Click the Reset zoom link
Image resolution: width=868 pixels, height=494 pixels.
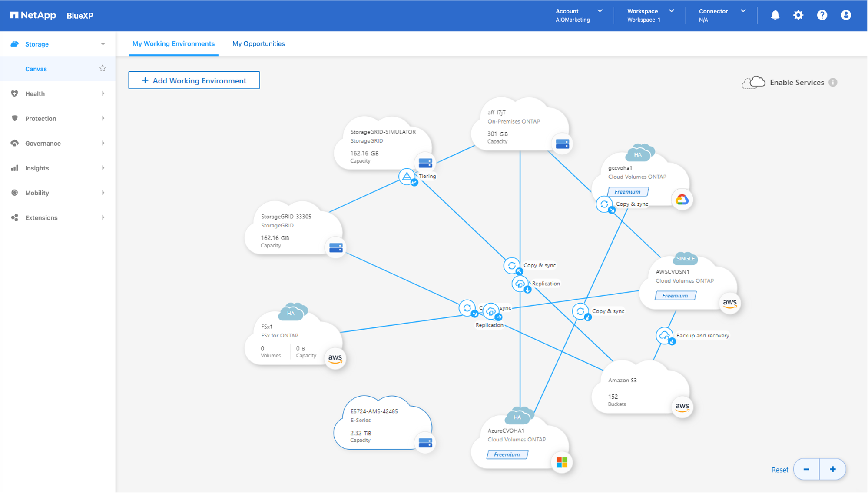click(x=779, y=470)
